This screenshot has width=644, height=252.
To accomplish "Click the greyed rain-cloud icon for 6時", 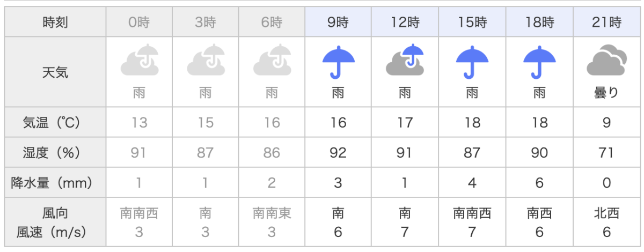I will pos(272,62).
